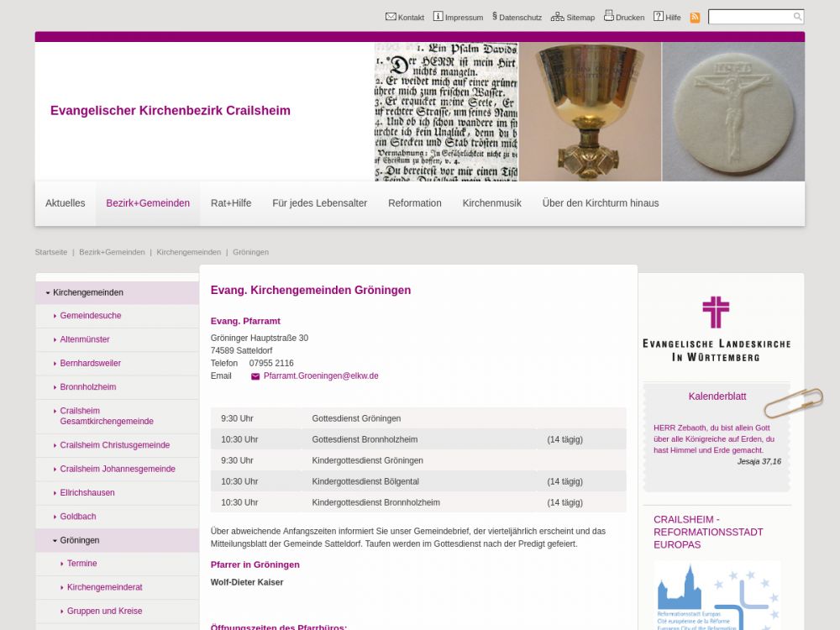Click the Datenschutz link in header
This screenshot has width=840, height=630.
pyautogui.click(x=520, y=18)
